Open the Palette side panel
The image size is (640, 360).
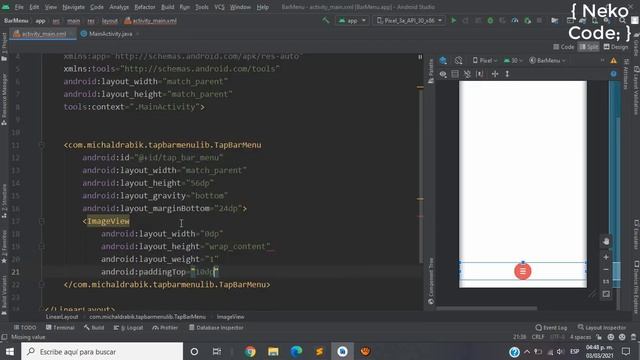(431, 71)
